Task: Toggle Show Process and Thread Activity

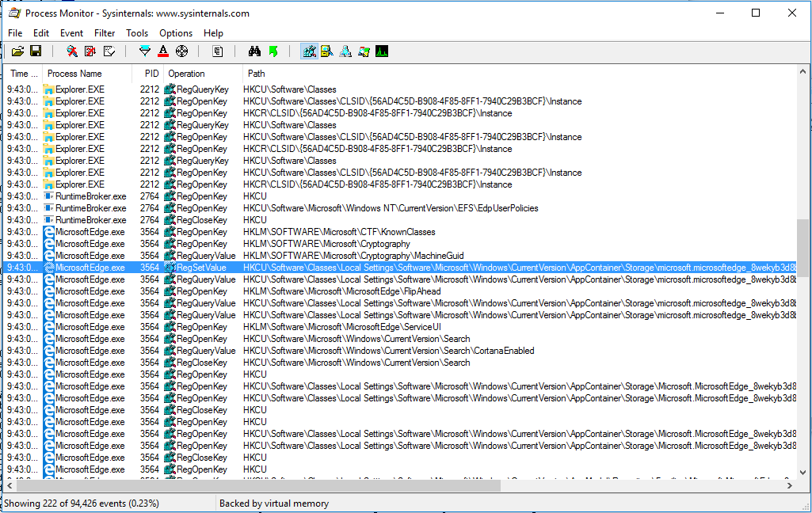Action: pyautogui.click(x=364, y=51)
